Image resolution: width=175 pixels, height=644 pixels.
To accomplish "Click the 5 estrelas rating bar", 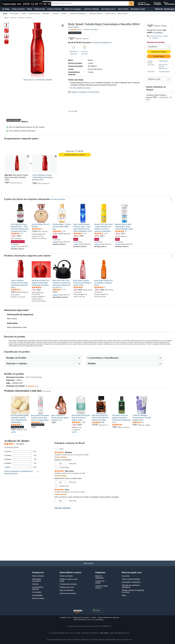I will (22, 452).
